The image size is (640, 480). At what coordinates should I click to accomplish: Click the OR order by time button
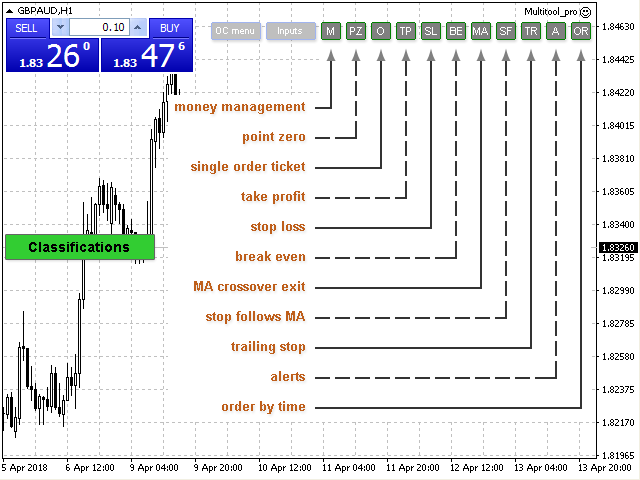[581, 31]
